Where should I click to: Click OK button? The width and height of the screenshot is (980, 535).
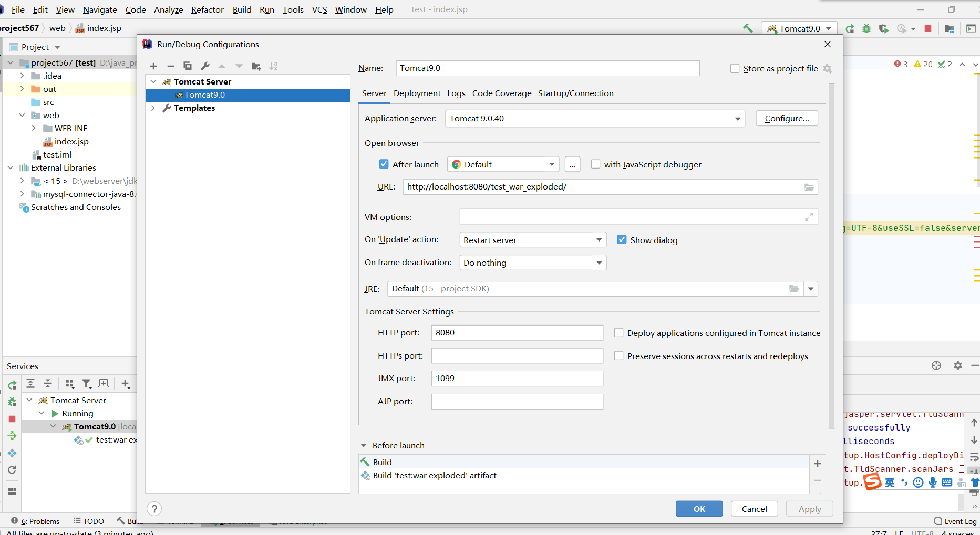tap(699, 509)
